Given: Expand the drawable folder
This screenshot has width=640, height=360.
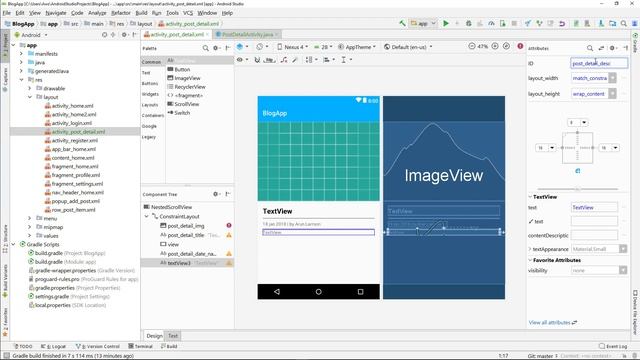Looking at the screenshot, I should (30, 88).
